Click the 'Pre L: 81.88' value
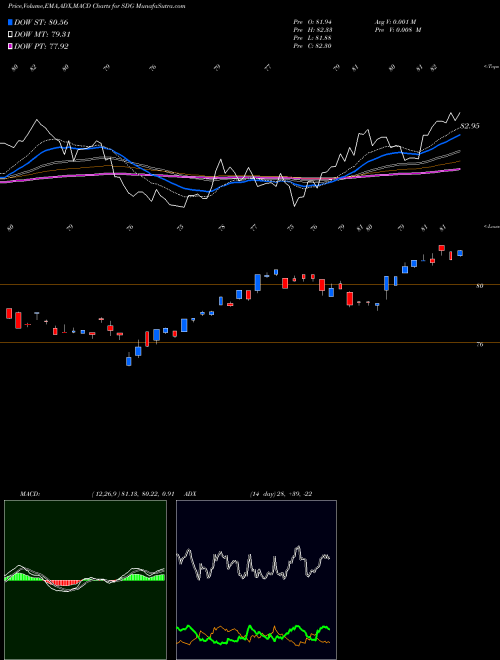The image size is (500, 660). coord(312,38)
